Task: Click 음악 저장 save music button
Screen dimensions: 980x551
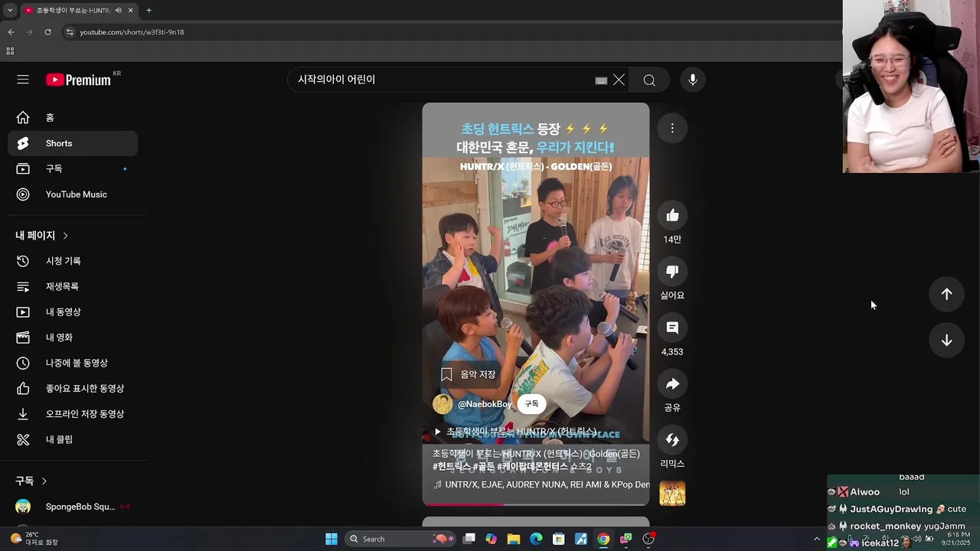Action: [x=468, y=374]
